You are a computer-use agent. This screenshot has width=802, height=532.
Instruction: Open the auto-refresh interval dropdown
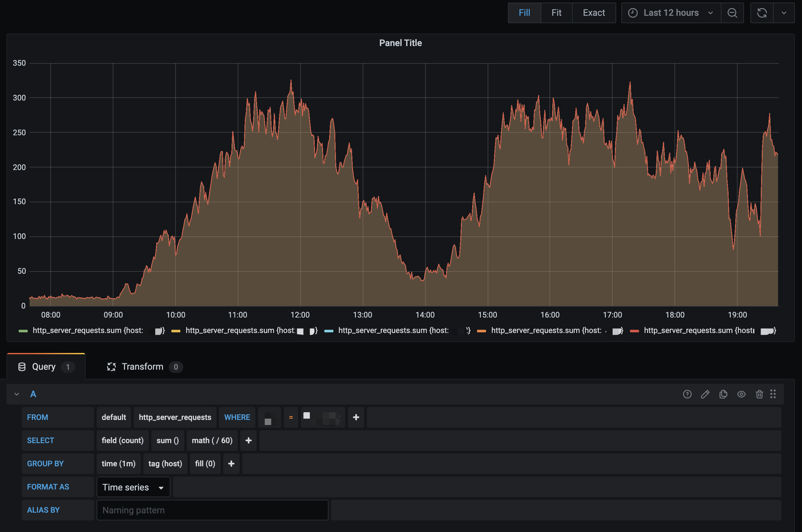click(784, 13)
